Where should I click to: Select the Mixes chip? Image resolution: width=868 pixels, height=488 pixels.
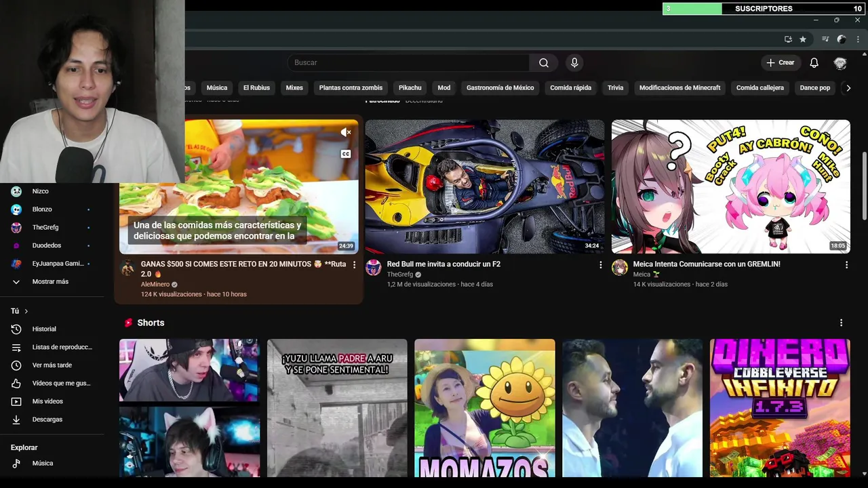coord(294,87)
